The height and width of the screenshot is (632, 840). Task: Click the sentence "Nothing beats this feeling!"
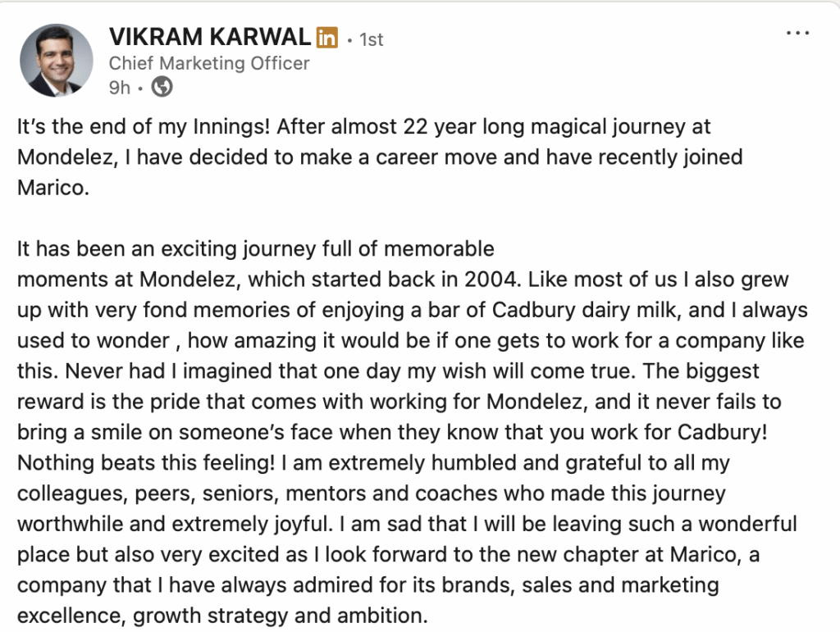[x=144, y=461]
